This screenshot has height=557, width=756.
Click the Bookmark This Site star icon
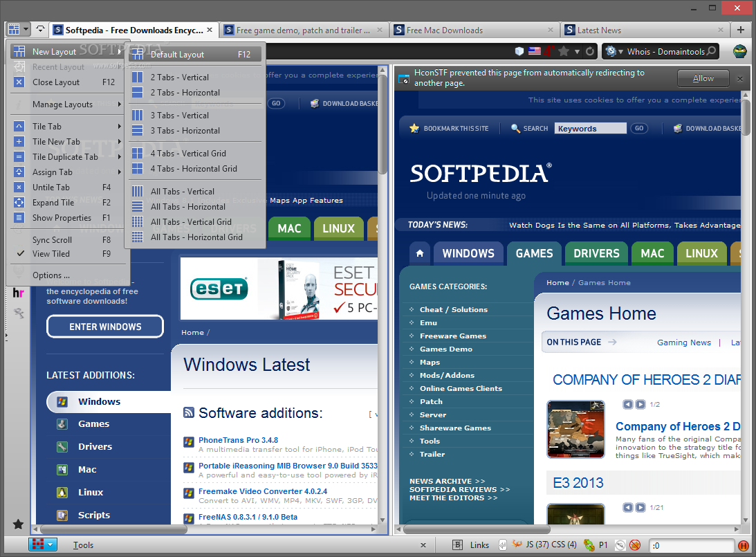tap(414, 128)
